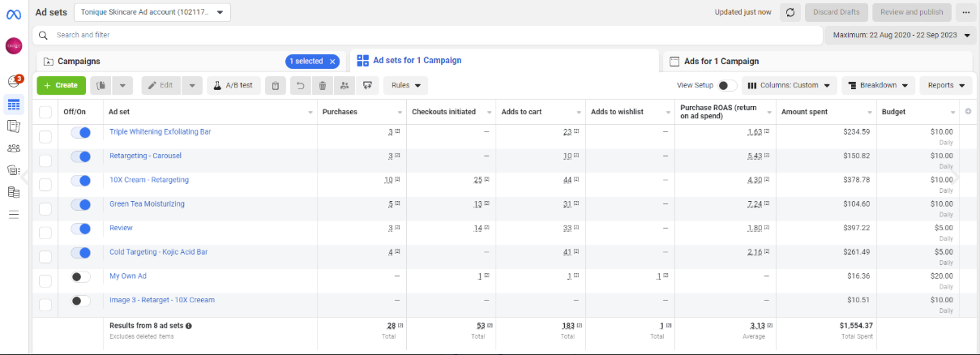Screen dimensions: 980x355
Task: Turn off Cold Targeting - Kojic Acid Bar
Action: (x=80, y=253)
